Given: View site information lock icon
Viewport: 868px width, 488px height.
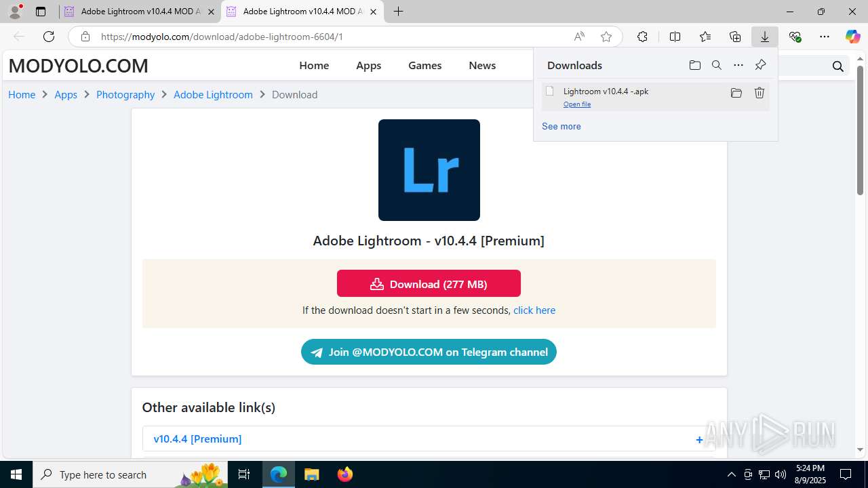Looking at the screenshot, I should click(x=85, y=37).
